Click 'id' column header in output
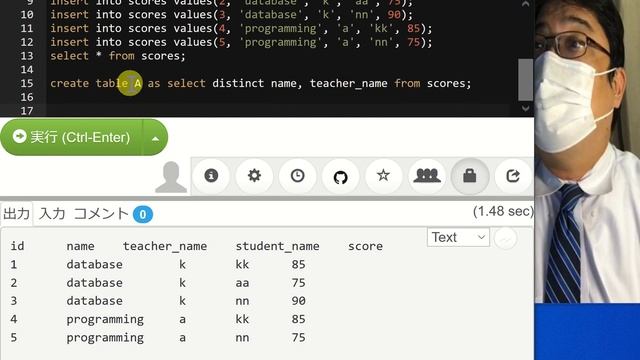Viewport: 640px width, 360px height. point(18,246)
